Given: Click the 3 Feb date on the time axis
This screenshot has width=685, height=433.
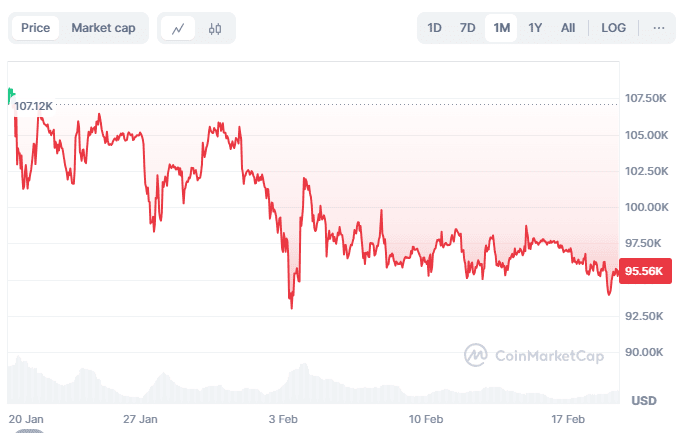Looking at the screenshot, I should click(x=287, y=418).
